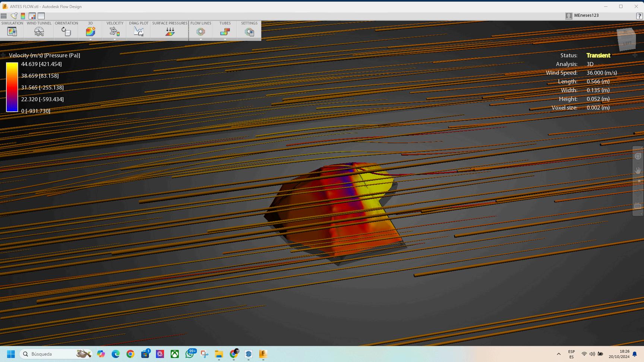This screenshot has width=644, height=362.
Task: Click the Length value 0.566 (m)
Action: tap(598, 82)
